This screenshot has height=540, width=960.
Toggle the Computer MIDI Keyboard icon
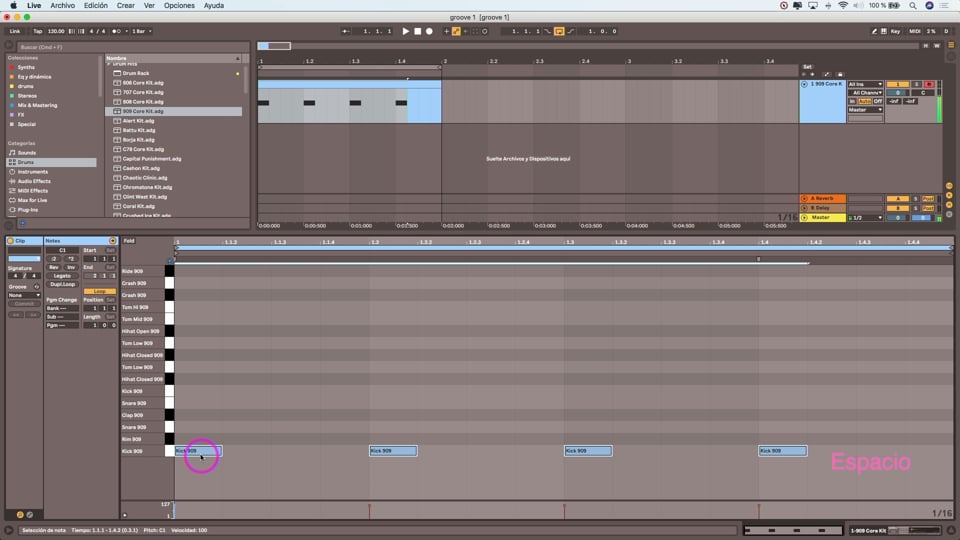click(x=883, y=31)
